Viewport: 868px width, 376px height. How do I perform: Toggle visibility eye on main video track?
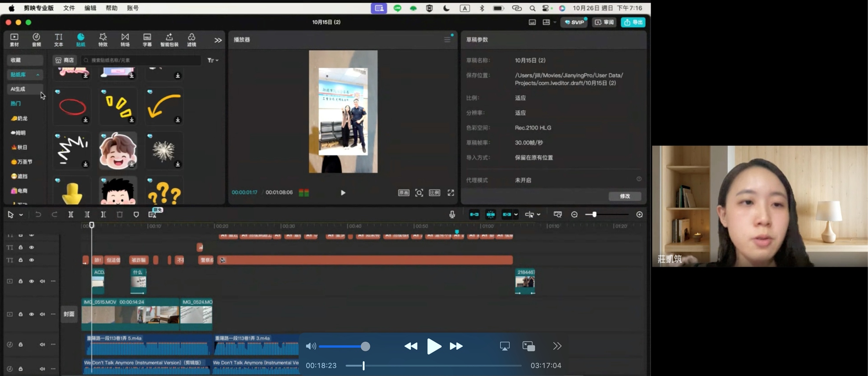click(x=31, y=314)
